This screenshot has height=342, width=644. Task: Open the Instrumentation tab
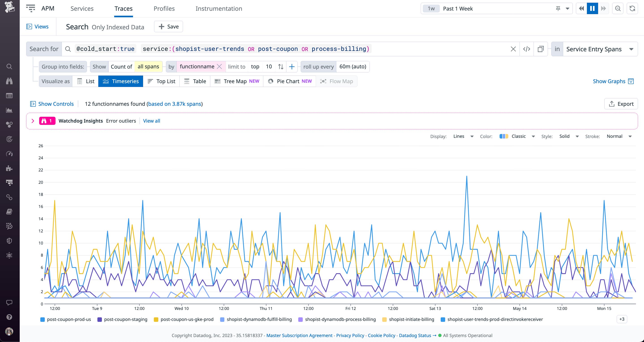pos(219,8)
